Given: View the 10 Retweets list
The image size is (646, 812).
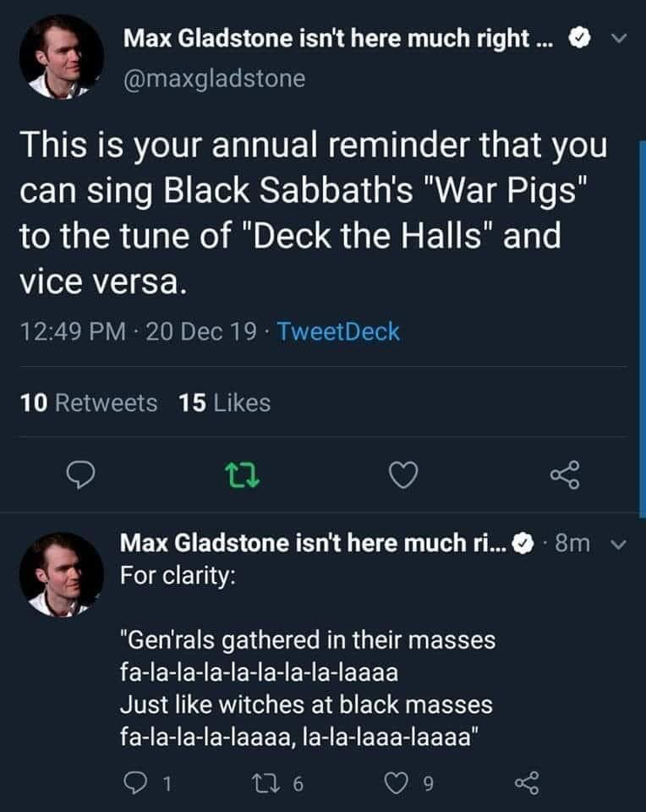Looking at the screenshot, I should (x=89, y=403).
